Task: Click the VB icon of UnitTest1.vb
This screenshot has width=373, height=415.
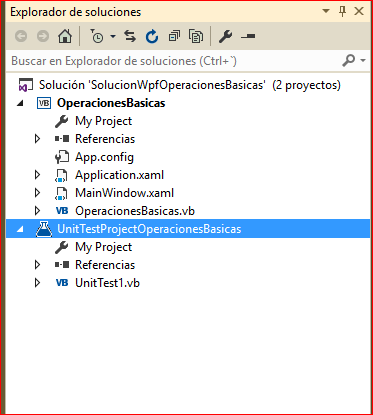Action: [62, 283]
